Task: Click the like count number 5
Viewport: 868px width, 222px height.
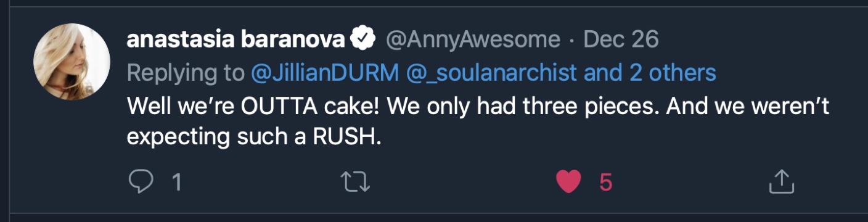Action: (x=605, y=182)
